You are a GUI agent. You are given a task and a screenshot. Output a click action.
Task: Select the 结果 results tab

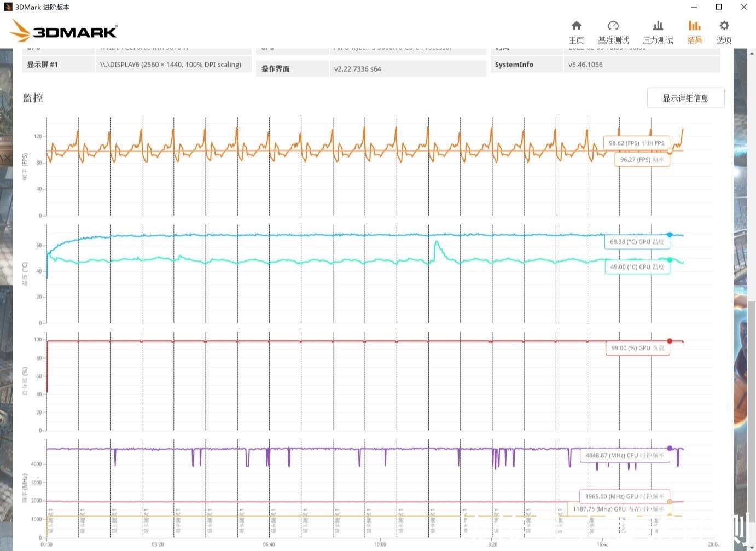(695, 32)
